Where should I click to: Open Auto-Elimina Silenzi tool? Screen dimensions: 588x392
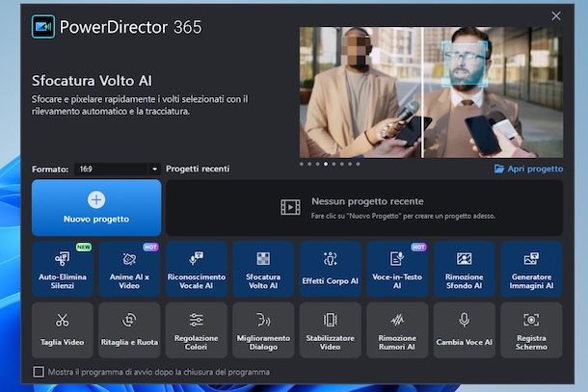(63, 269)
